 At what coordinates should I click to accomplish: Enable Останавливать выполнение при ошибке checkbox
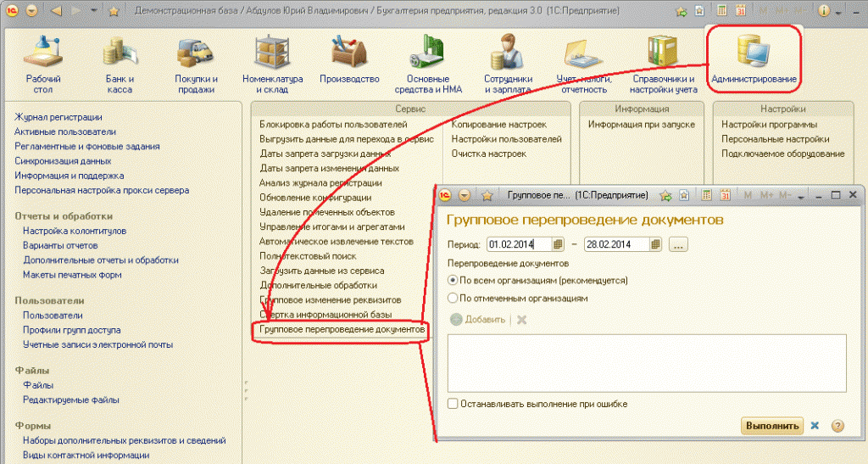(x=453, y=404)
